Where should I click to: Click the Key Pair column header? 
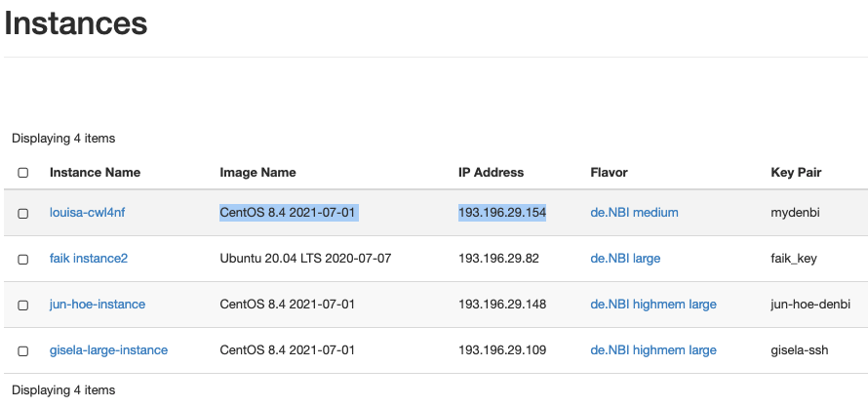796,173
